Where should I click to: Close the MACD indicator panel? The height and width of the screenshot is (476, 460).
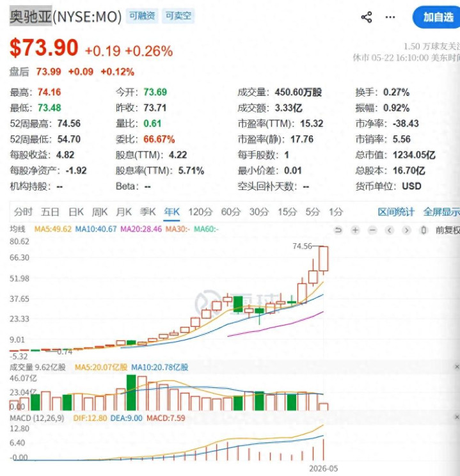click(457, 417)
